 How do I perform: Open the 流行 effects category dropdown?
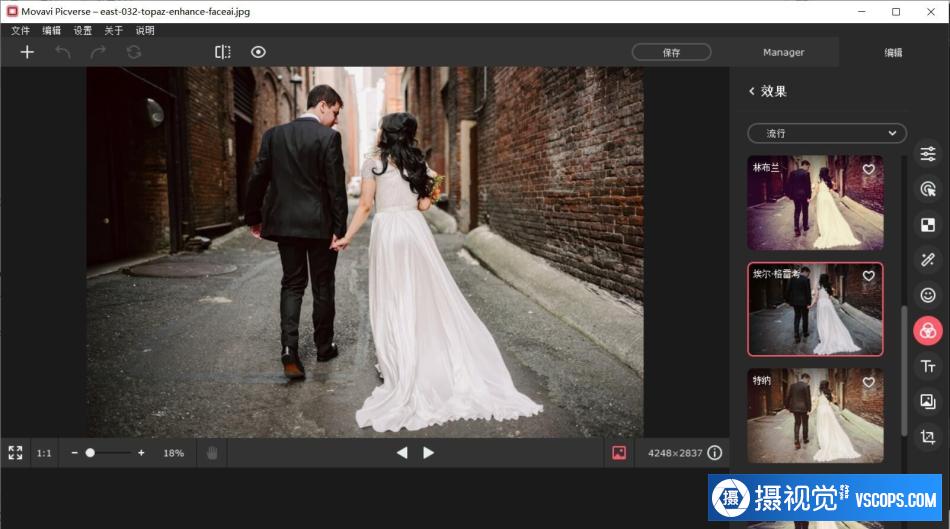[827, 133]
